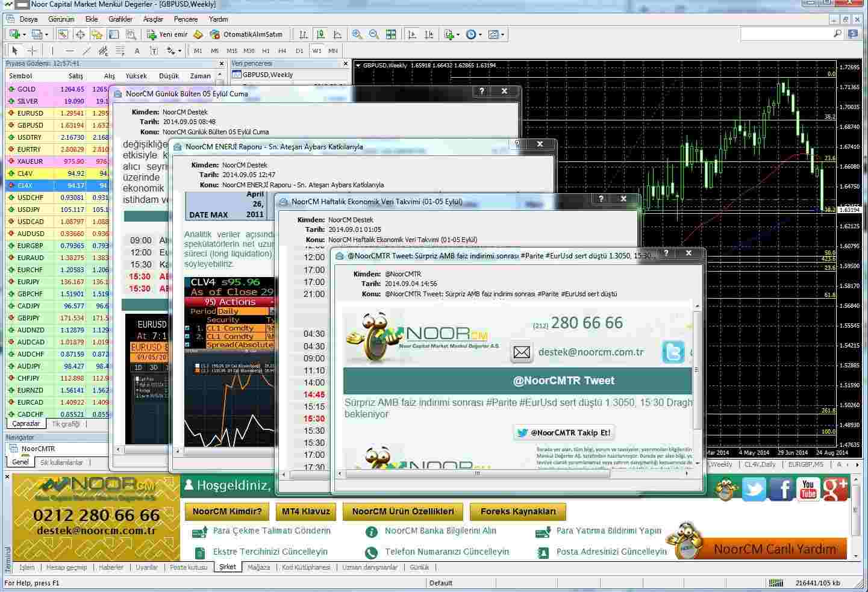Click the MT4 Klavuz button

(x=306, y=511)
